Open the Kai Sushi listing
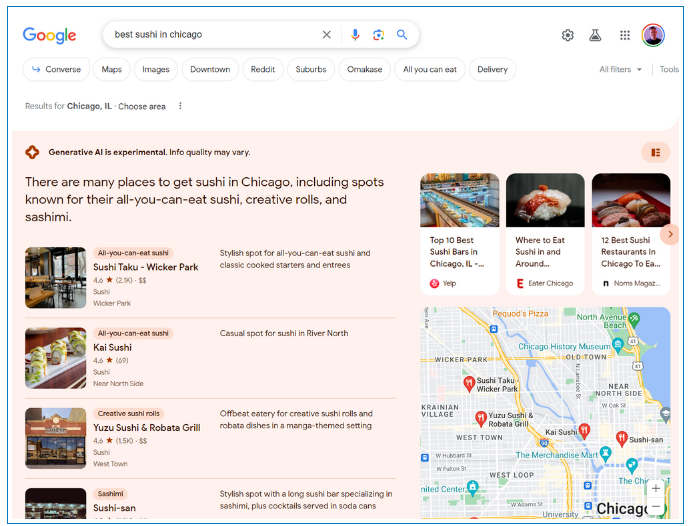The height and width of the screenshot is (526, 694). click(112, 348)
